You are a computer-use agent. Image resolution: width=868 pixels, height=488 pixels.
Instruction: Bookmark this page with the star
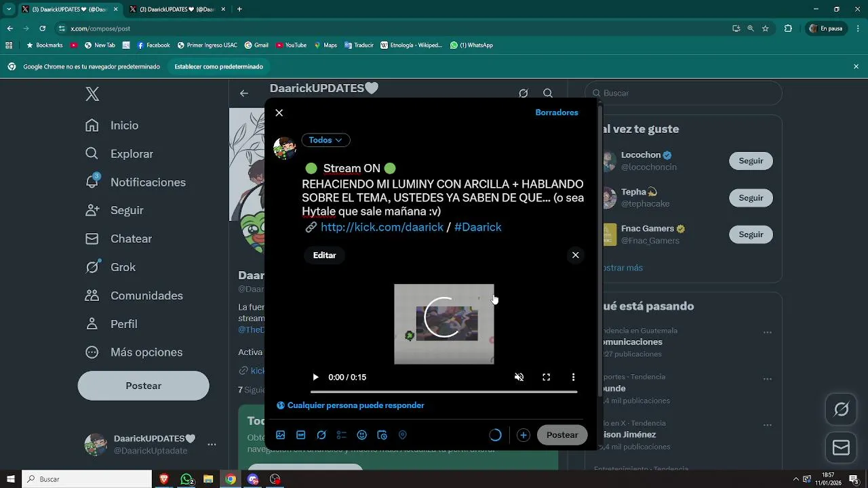[x=766, y=28]
